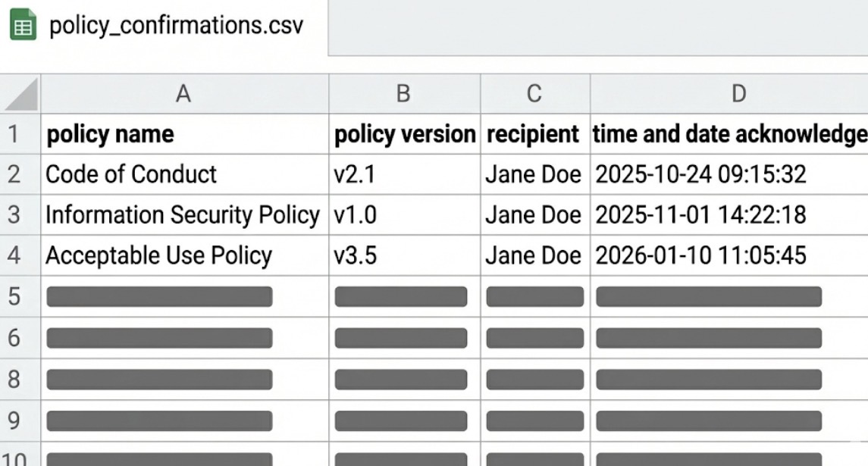This screenshot has width=868, height=466.
Task: Click the 'policy name' header cell
Action: click(184, 134)
